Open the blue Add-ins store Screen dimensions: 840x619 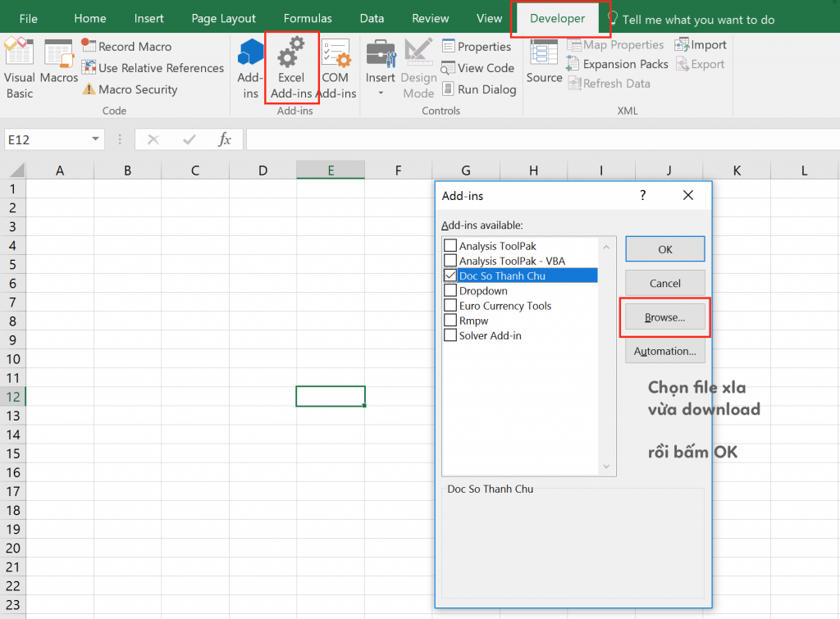250,69
